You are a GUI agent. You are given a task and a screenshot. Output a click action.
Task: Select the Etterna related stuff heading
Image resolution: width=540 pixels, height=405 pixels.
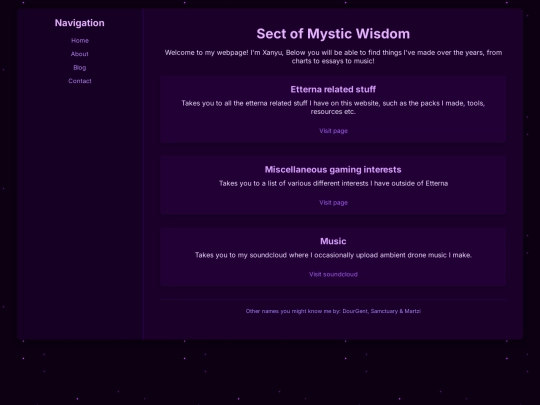pos(333,90)
